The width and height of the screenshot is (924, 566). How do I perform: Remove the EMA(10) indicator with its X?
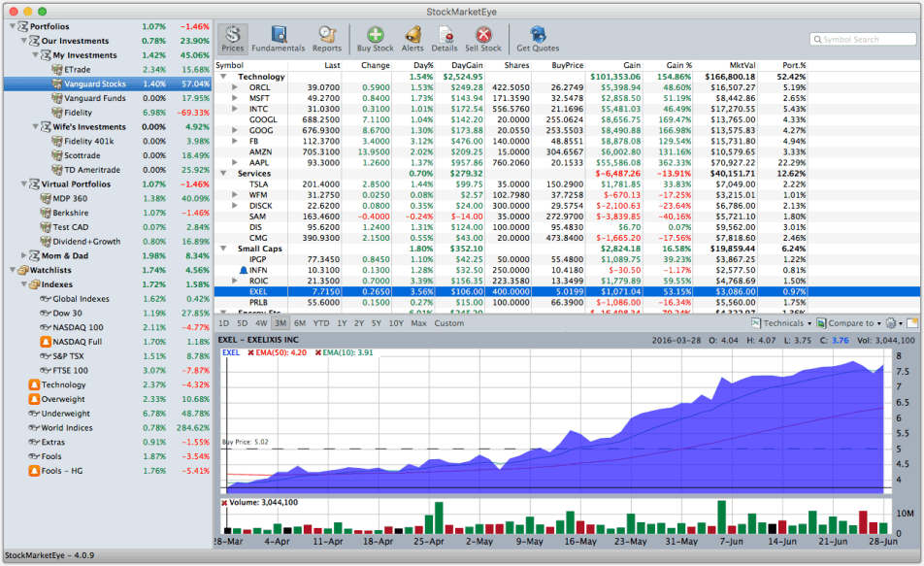pyautogui.click(x=318, y=352)
